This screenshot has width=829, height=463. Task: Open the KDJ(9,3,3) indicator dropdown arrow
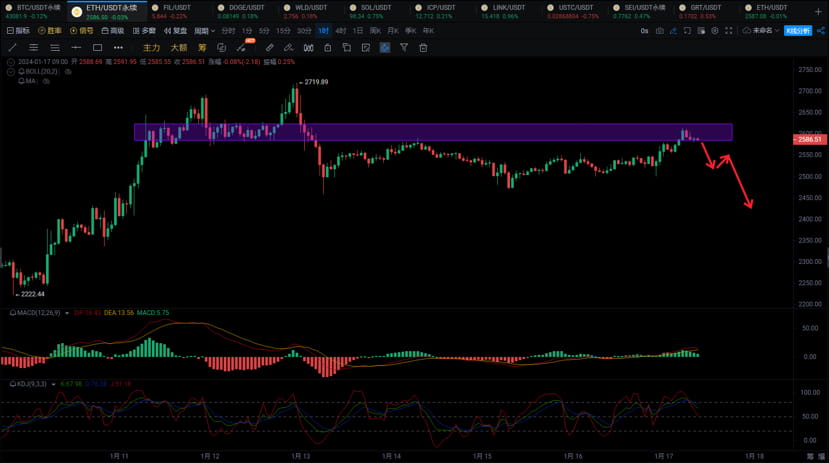pyautogui.click(x=53, y=384)
